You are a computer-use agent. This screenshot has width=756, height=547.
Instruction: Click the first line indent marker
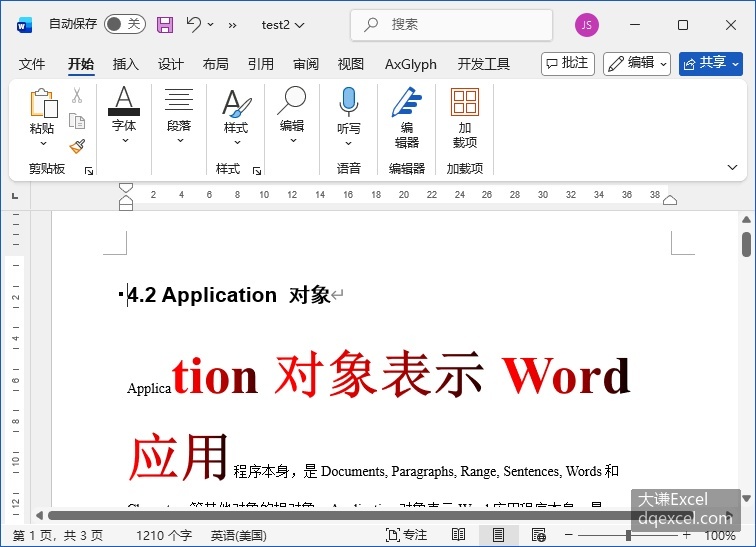point(126,188)
